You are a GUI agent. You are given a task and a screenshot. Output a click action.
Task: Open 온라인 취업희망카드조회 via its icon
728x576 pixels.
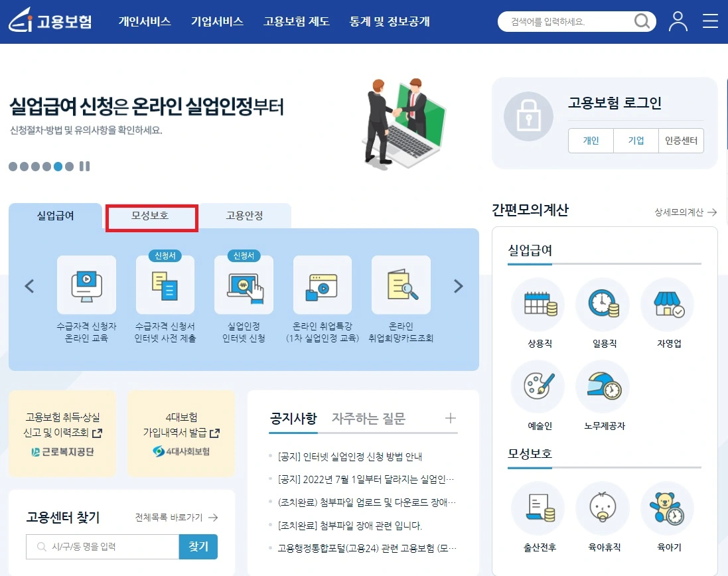coord(401,285)
